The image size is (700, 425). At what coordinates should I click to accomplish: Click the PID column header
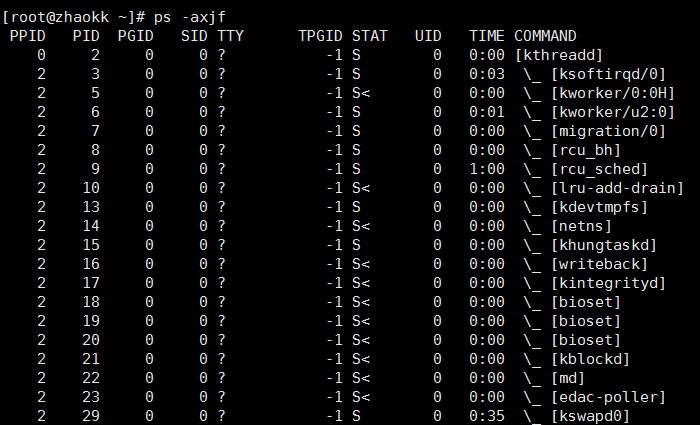(x=86, y=36)
